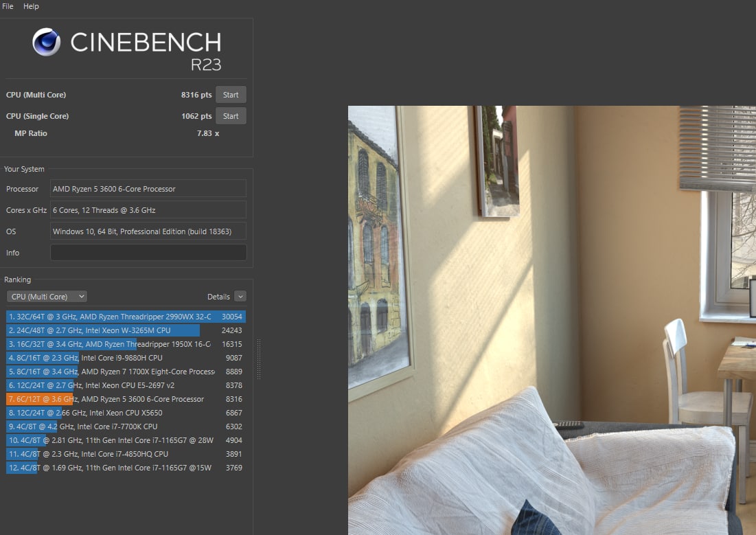The image size is (756, 535).
Task: Click the Details label
Action: click(x=218, y=297)
